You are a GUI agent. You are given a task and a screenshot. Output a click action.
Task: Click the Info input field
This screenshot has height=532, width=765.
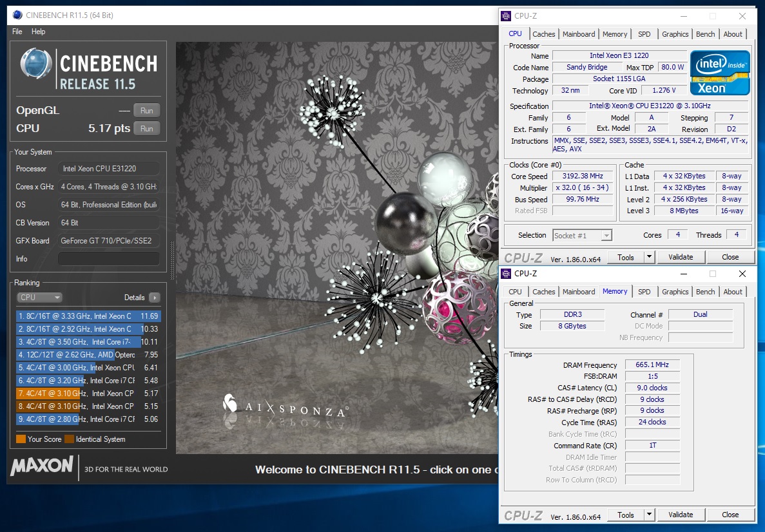point(109,259)
